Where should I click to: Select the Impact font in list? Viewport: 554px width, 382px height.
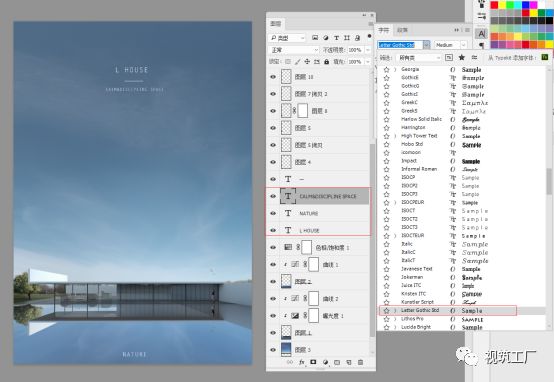(x=409, y=161)
